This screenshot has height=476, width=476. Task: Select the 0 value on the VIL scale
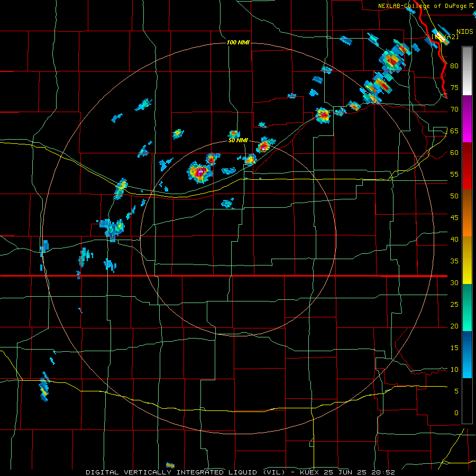[x=456, y=413]
